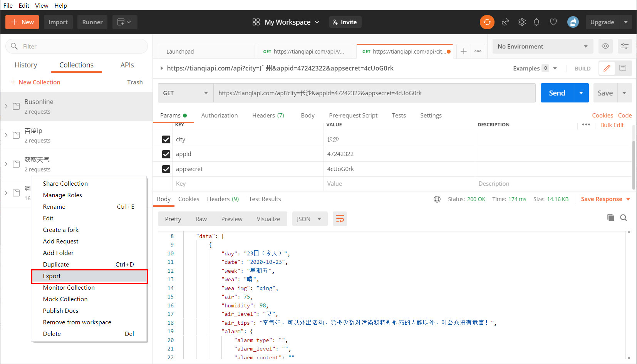Select Delete in context menu
Screen dimensions: 637x364
click(89, 334)
